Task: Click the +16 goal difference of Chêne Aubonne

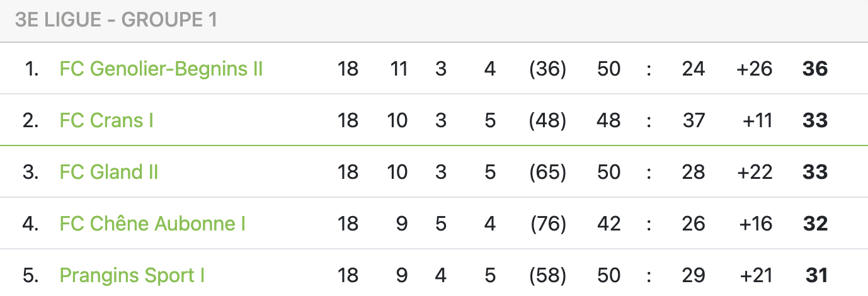Action: [x=754, y=224]
